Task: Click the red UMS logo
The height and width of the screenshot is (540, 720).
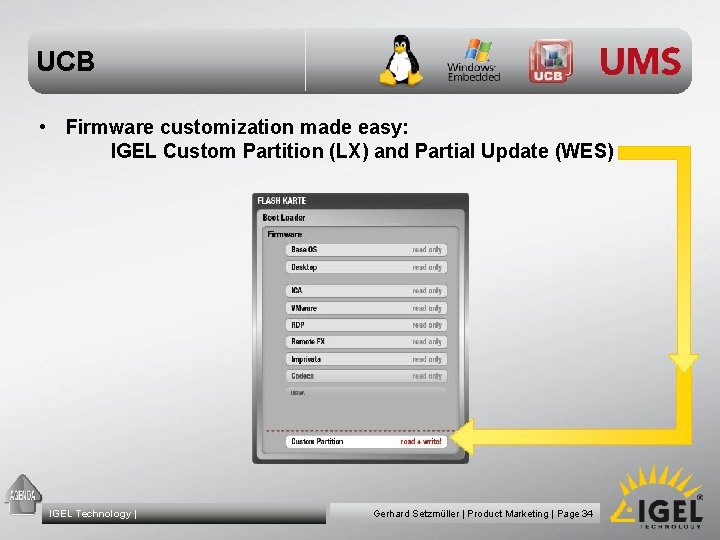Action: [x=641, y=61]
